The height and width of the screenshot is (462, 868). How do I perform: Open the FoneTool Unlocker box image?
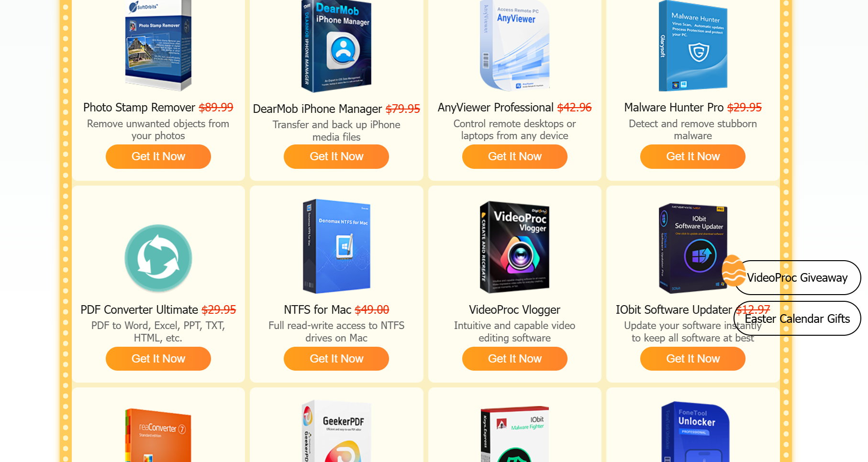[x=695, y=432]
